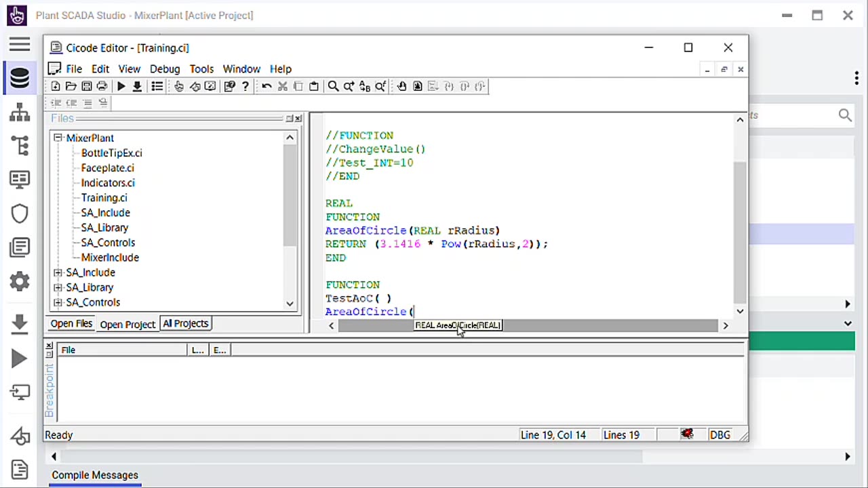Click the Print toolbar icon

point(102,86)
